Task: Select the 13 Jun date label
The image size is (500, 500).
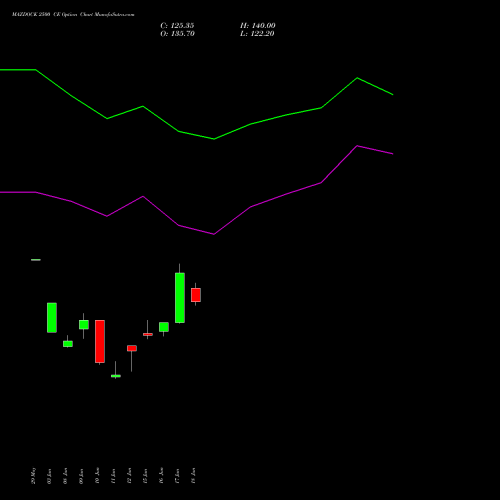Action: (145, 476)
